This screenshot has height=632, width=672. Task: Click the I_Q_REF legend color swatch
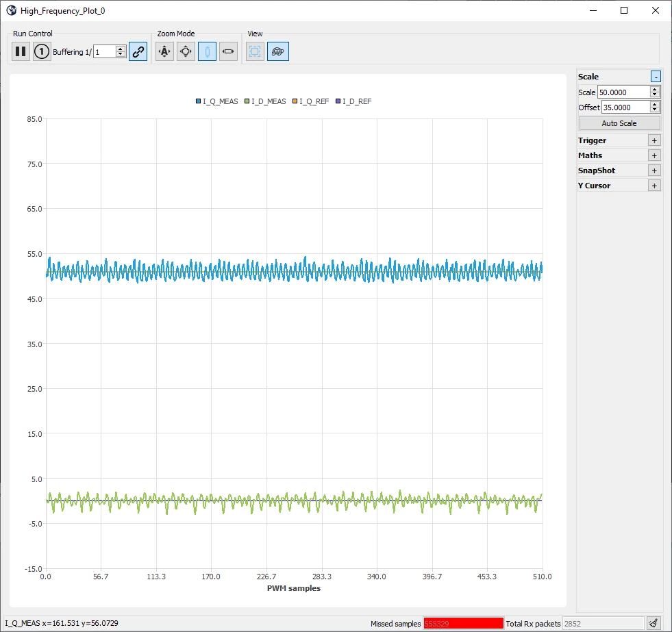[x=295, y=101]
